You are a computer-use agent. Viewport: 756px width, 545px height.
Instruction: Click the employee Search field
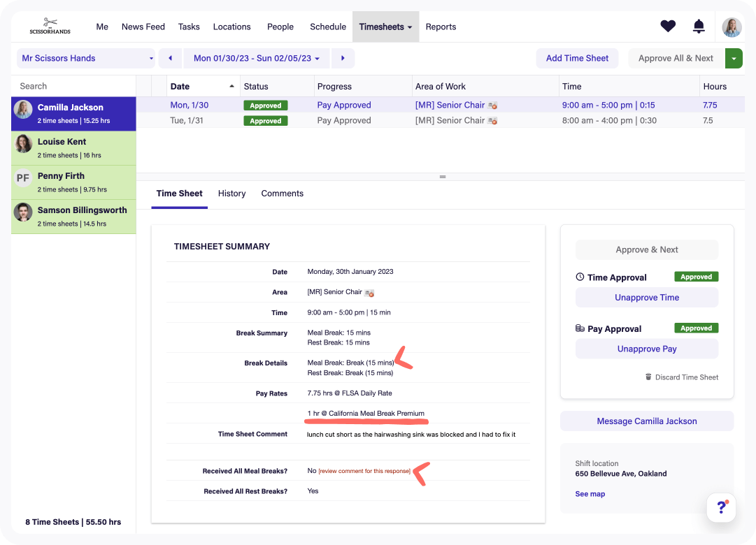click(x=73, y=86)
